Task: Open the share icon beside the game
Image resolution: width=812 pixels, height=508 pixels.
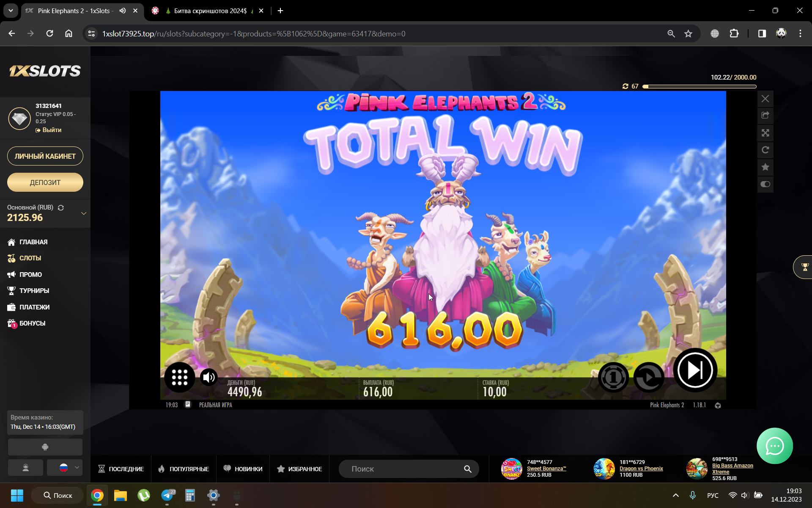Action: pyautogui.click(x=765, y=115)
